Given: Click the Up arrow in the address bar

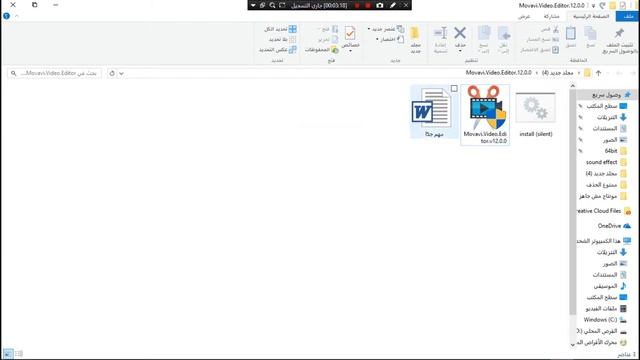Looking at the screenshot, I should [598, 73].
